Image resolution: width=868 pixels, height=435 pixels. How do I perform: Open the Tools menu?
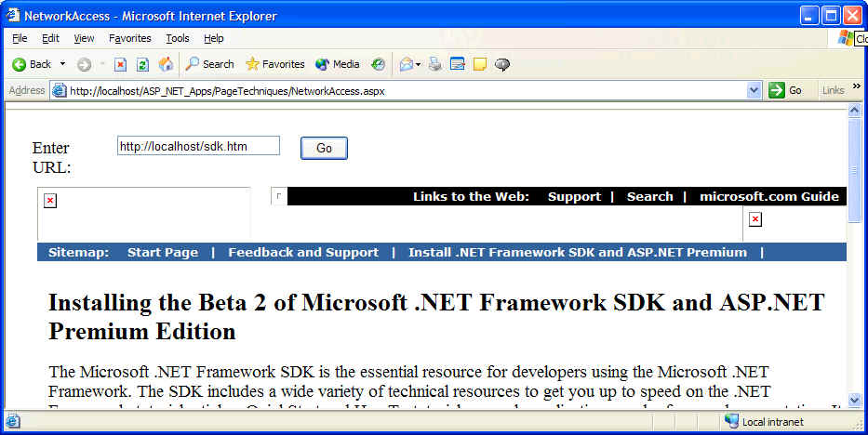click(177, 38)
